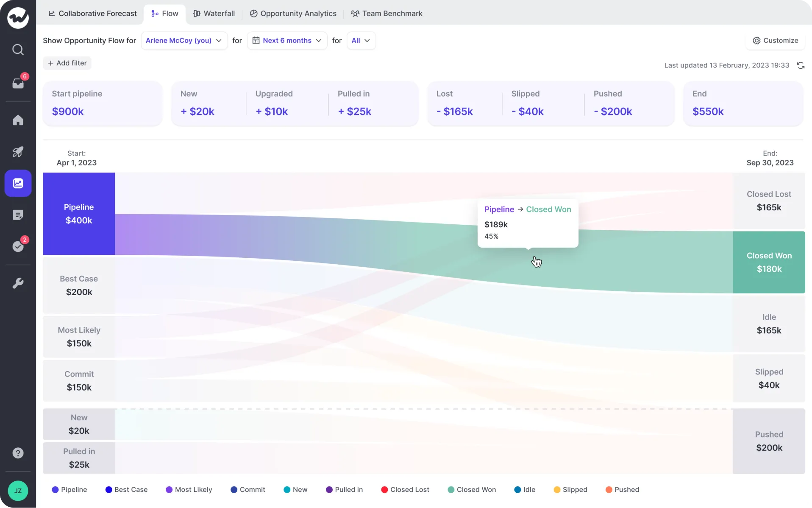Click the JZ avatar at bottom left
Viewport: 812px width, 508px height.
pos(18,491)
